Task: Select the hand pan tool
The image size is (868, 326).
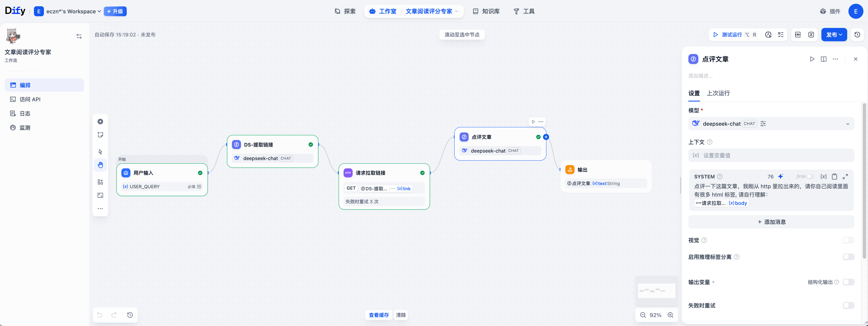Action: point(100,165)
